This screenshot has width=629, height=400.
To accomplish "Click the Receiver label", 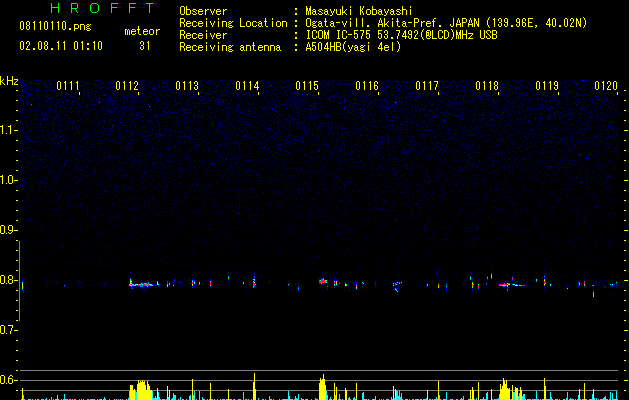I will (x=203, y=35).
